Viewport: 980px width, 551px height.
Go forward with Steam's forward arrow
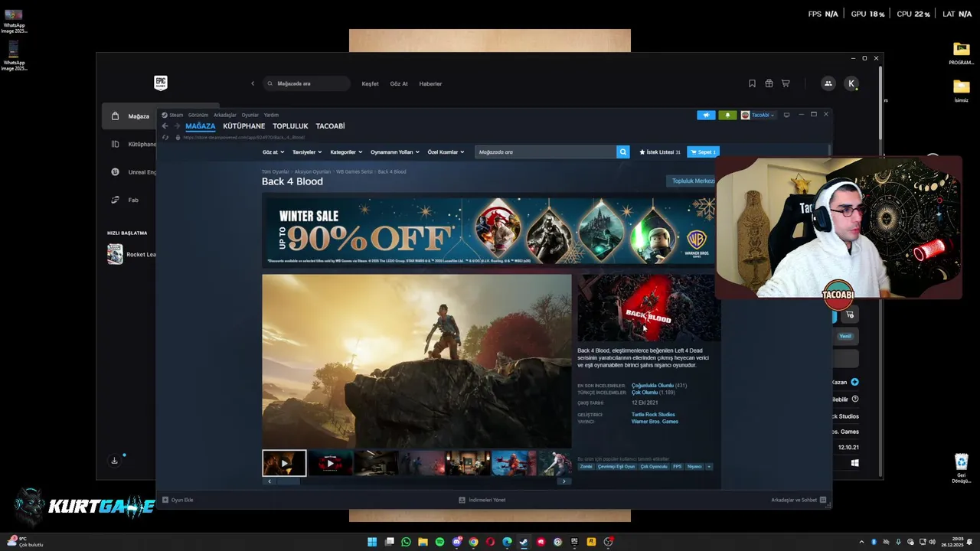[177, 126]
